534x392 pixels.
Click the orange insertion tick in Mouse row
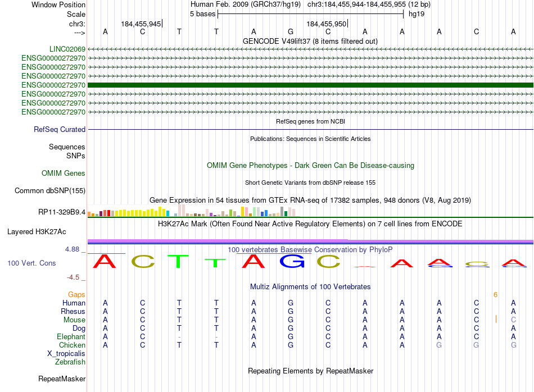coord(496,319)
